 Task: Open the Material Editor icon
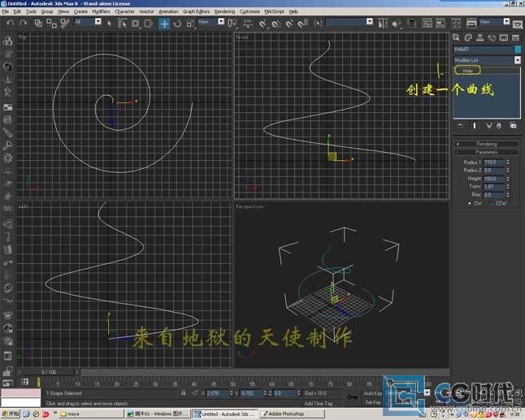(x=456, y=24)
